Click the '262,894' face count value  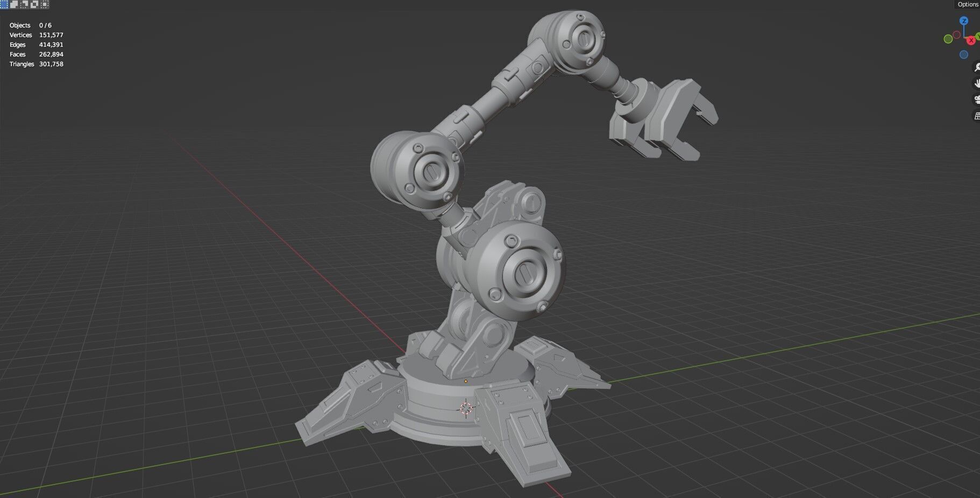coord(51,54)
